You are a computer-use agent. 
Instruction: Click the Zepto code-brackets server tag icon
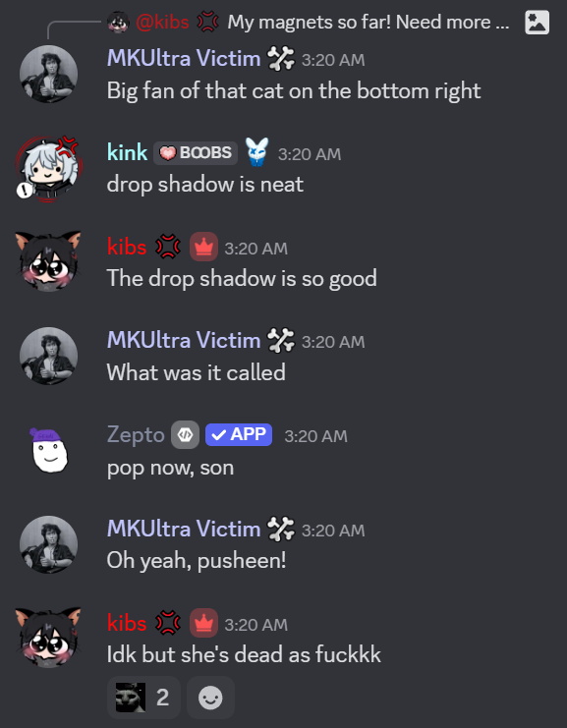coord(185,434)
